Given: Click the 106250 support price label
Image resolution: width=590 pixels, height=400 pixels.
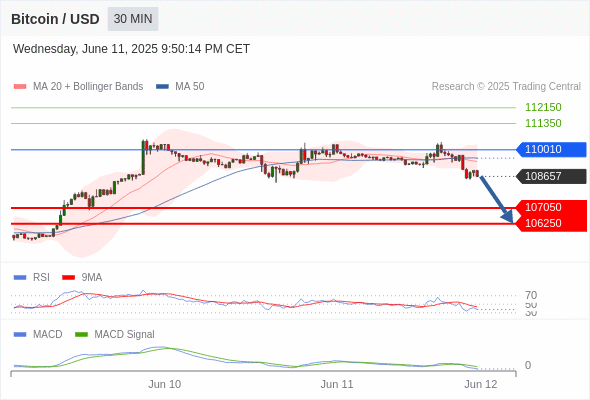Looking at the screenshot, I should [551, 224].
